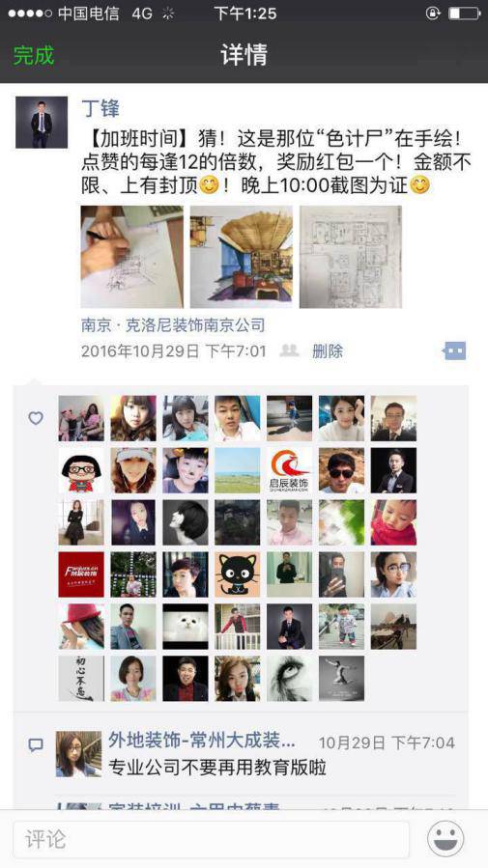Tap the visibility group people icon
Image resolution: width=488 pixels, height=868 pixels.
point(289,350)
